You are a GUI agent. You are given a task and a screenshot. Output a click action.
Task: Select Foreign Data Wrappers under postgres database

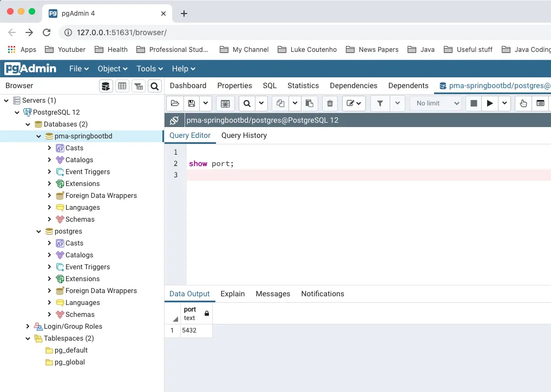(101, 290)
